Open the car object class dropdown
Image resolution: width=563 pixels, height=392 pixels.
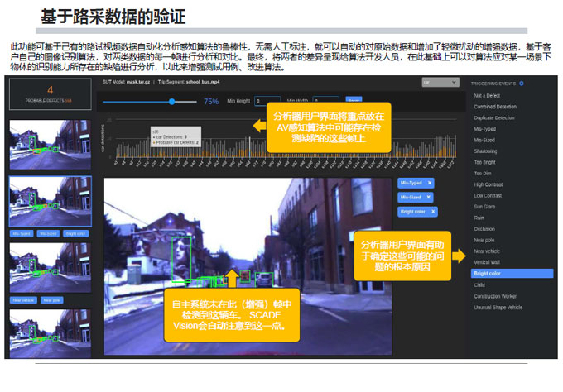click(440, 83)
